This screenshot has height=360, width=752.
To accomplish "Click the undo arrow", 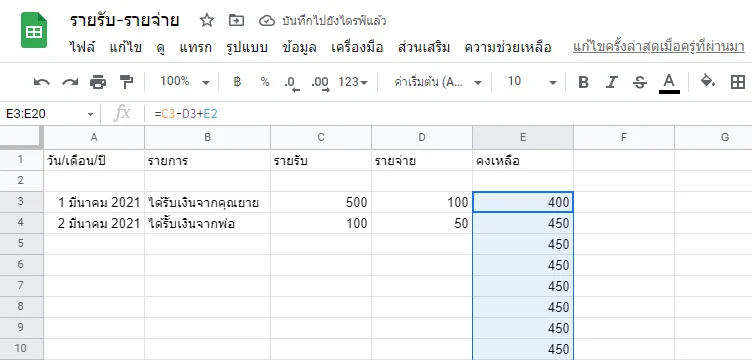I will click(x=42, y=82).
